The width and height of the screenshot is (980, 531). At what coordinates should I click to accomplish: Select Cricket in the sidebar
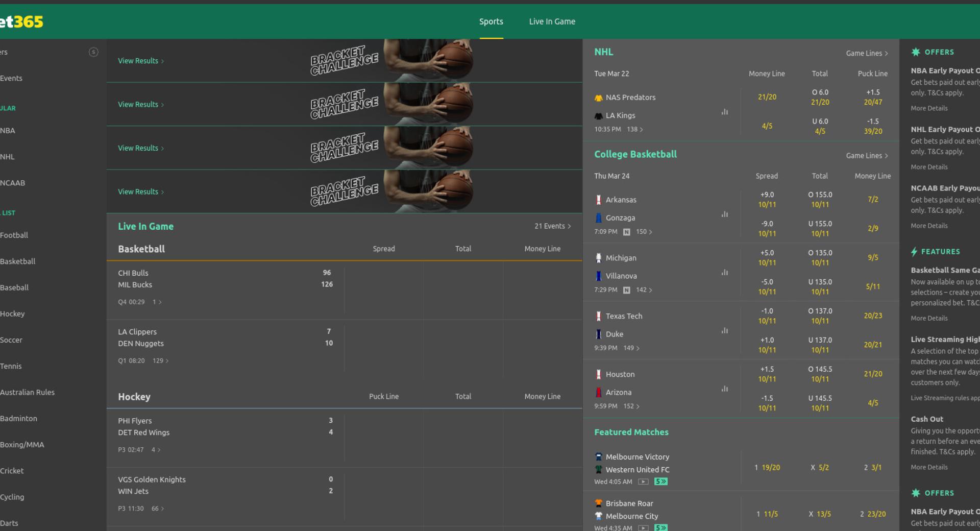pos(12,471)
